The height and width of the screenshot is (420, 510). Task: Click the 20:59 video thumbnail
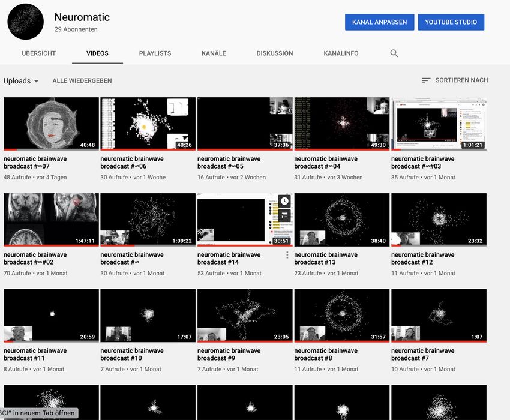51,316
